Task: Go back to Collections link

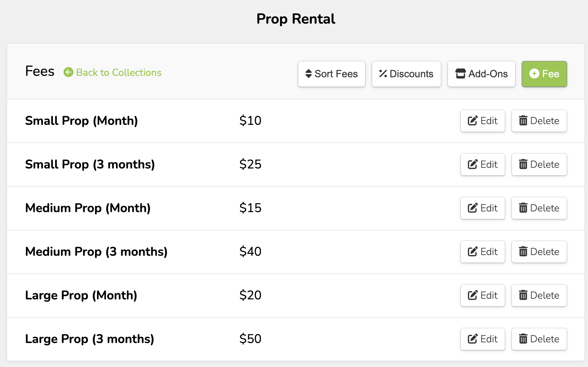Action: point(119,73)
